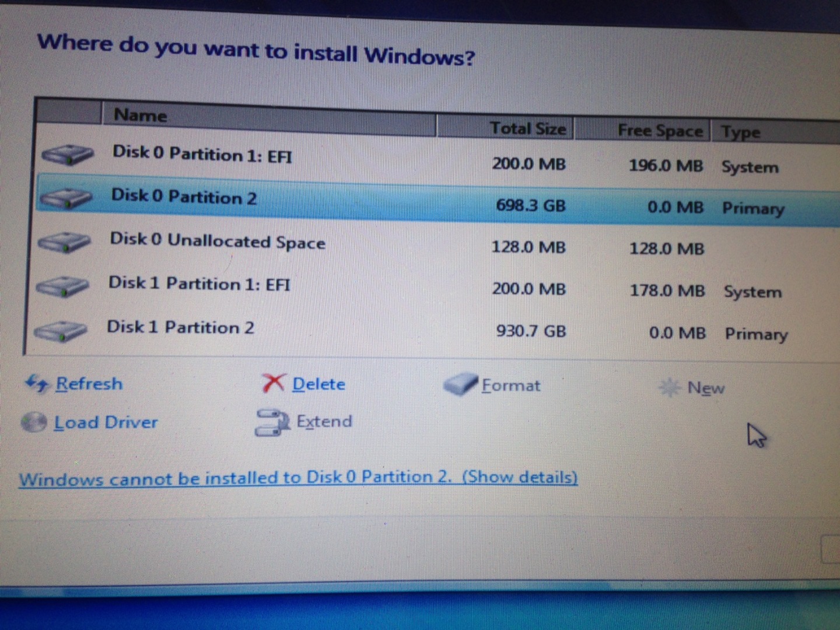Sort by the Type column header
This screenshot has width=840, height=630.
click(776, 132)
